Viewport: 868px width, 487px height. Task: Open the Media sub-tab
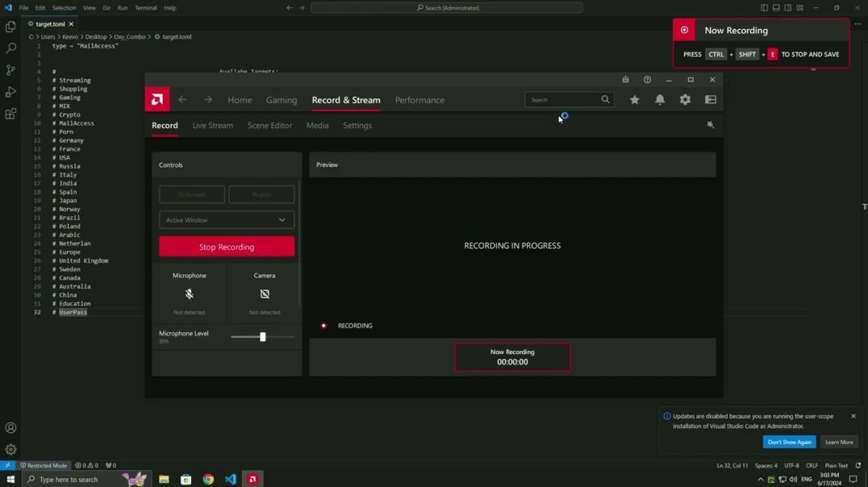click(x=317, y=126)
